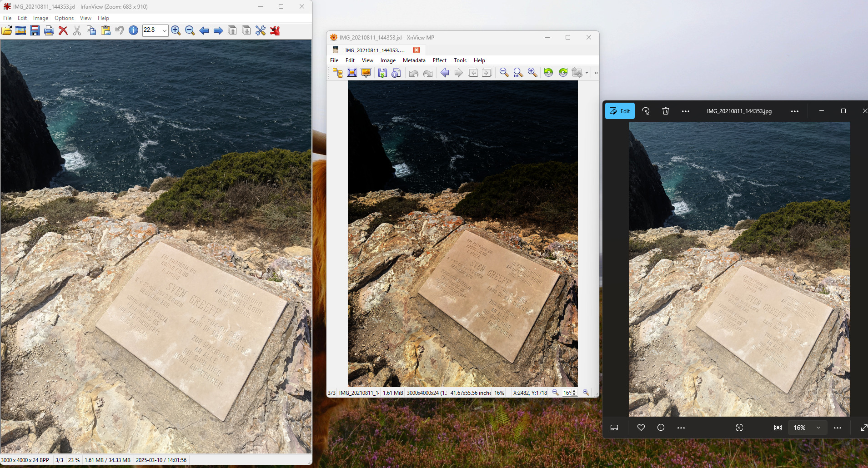Click the red floppy Save icon in IrfanView
The width and height of the screenshot is (868, 468).
coord(35,30)
